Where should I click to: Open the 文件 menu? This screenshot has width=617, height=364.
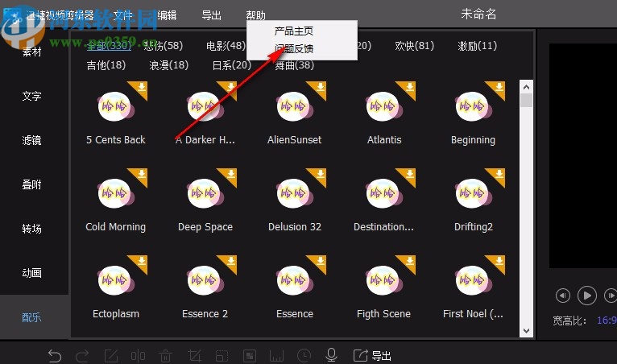122,15
